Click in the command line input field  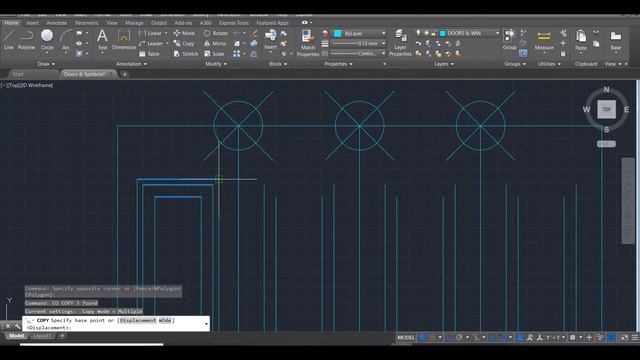point(116,324)
